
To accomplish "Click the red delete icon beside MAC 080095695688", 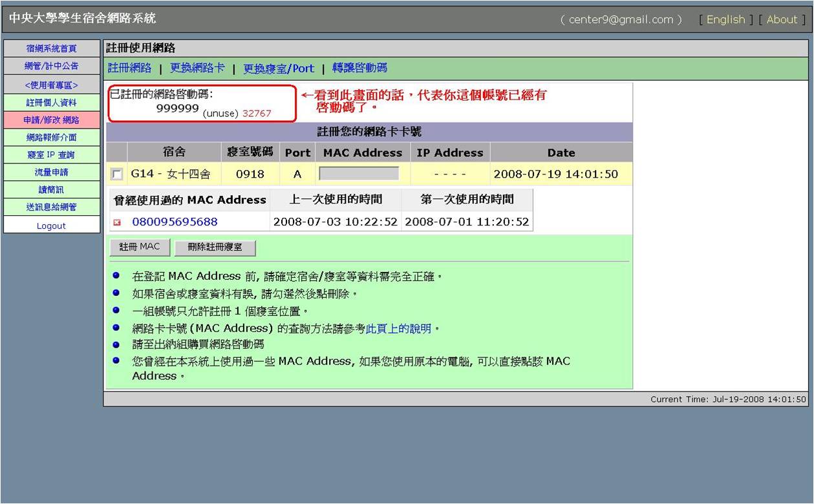I will click(117, 222).
